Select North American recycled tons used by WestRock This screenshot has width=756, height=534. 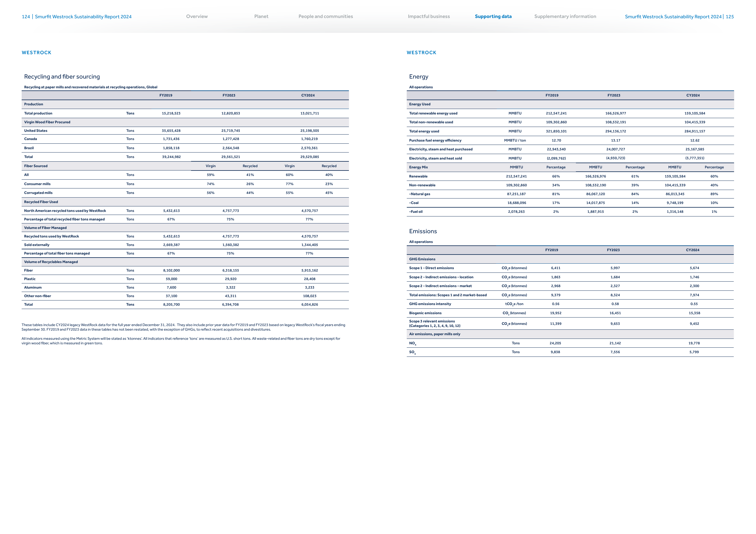[x=65, y=211]
